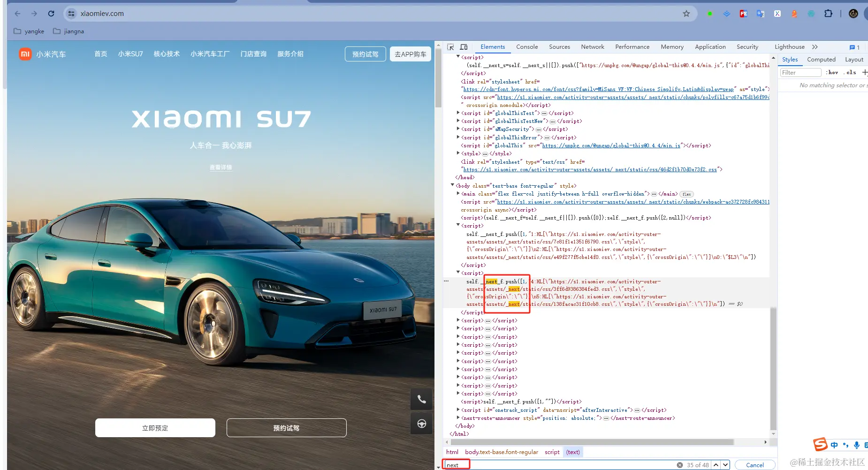Switch to the Console tab
The width and height of the screenshot is (868, 470).
coord(527,47)
